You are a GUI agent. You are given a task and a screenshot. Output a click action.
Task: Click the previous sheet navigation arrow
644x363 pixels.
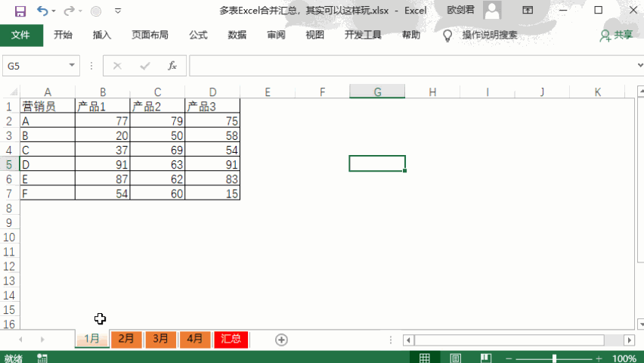(x=20, y=340)
